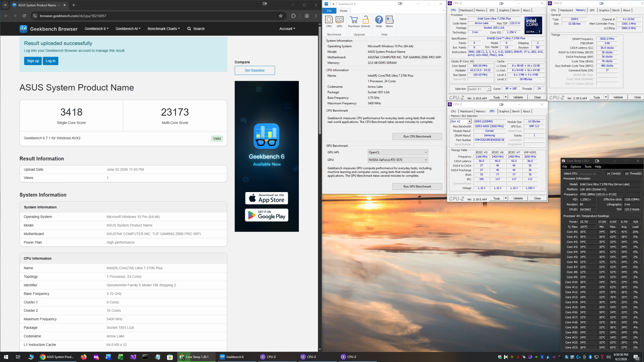Screen dimensions: 644x362
Task: Click the Sign up button
Action: (x=33, y=61)
